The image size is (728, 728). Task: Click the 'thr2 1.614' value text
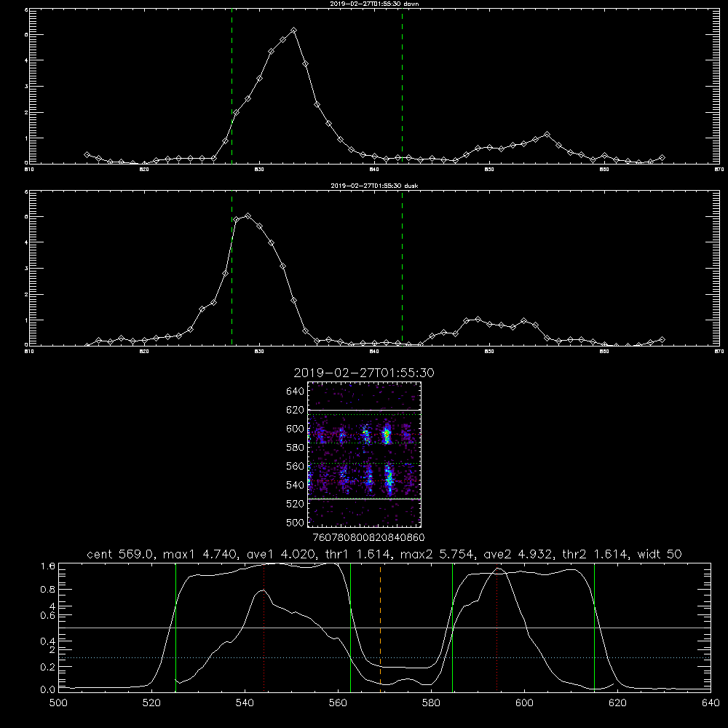pyautogui.click(x=596, y=554)
